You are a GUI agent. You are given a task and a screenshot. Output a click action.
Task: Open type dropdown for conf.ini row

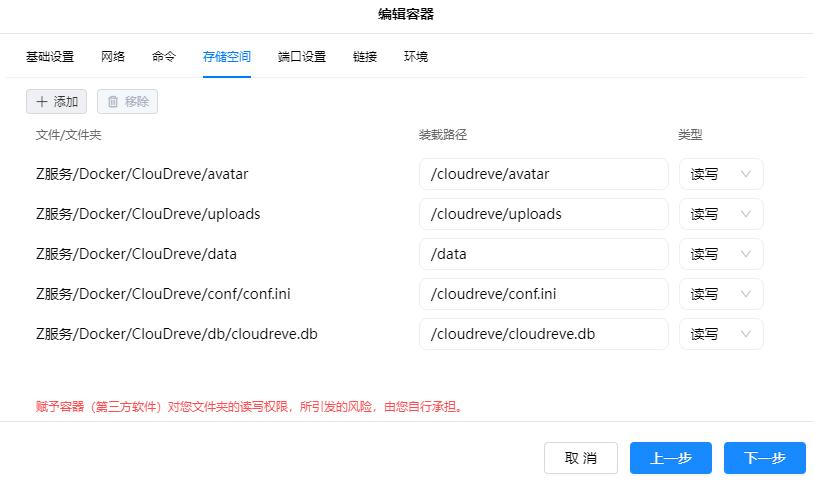pos(721,294)
